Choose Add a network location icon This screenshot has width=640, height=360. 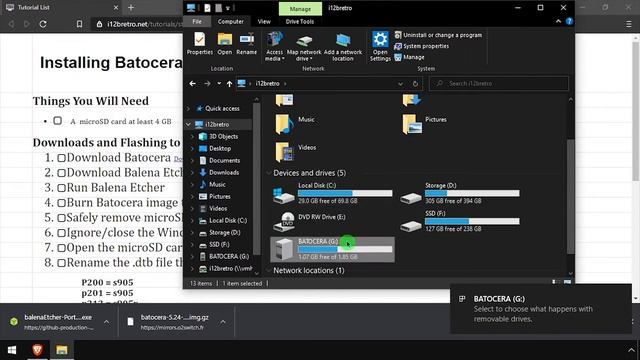pyautogui.click(x=343, y=47)
